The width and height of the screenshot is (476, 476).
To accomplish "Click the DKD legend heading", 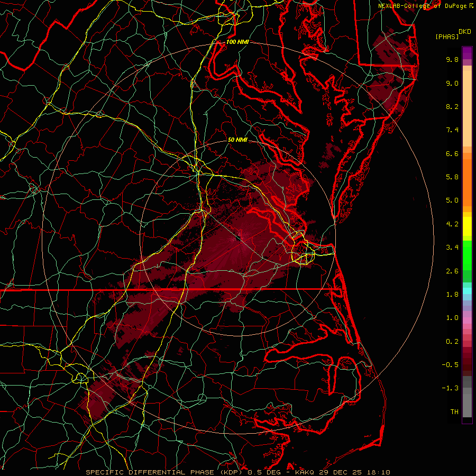I will click(x=464, y=32).
